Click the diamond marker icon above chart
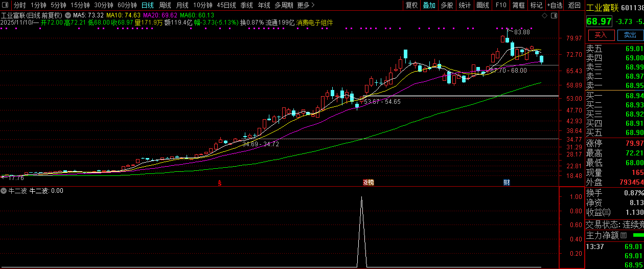Viewport: 644px width, 269px height. (544, 16)
